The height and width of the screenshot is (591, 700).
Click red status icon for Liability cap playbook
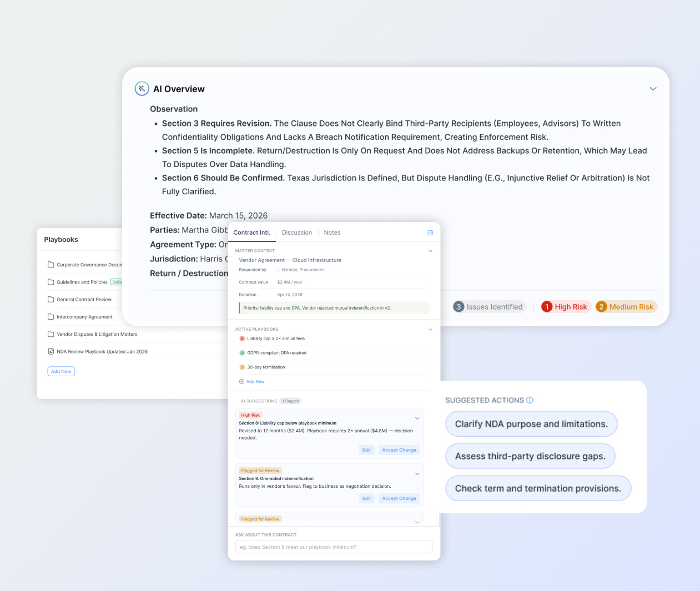pyautogui.click(x=242, y=339)
